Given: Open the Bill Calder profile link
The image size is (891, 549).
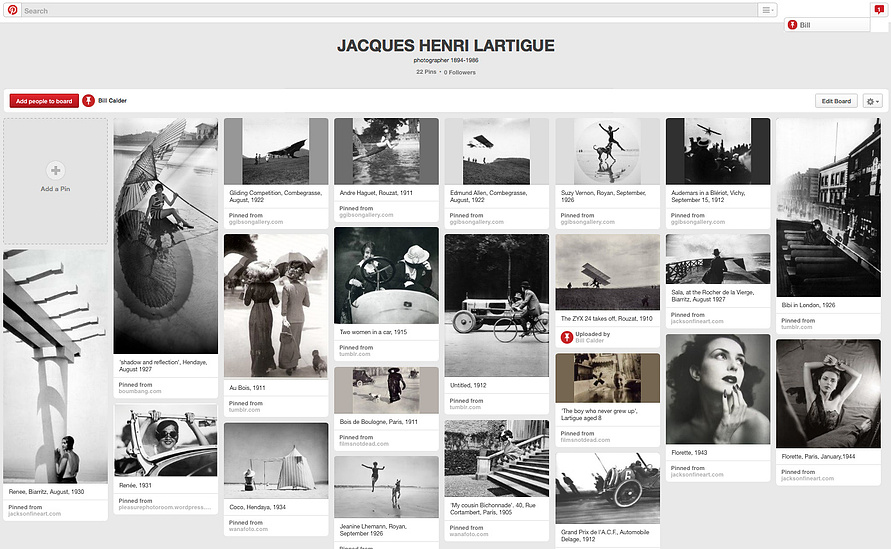Looking at the screenshot, I should pos(113,101).
